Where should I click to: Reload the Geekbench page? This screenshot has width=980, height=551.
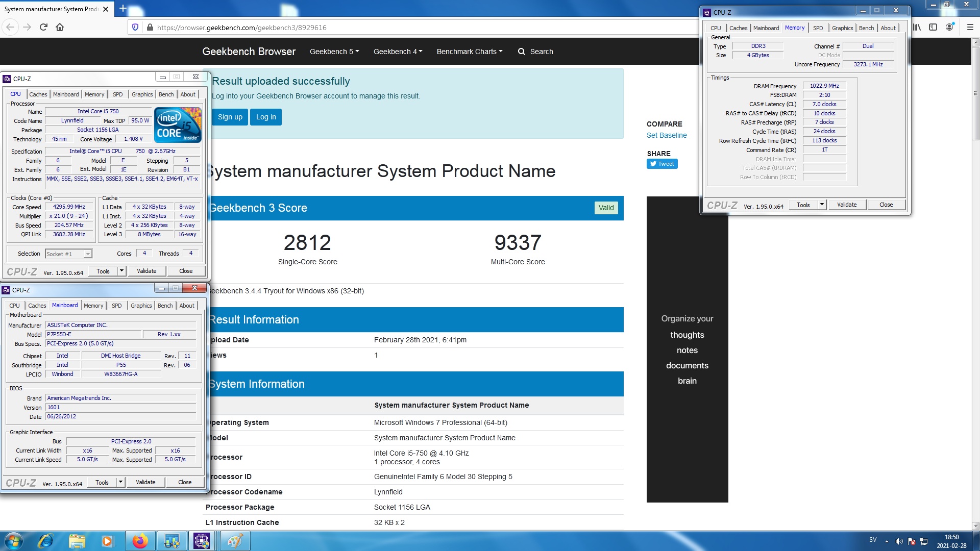click(x=43, y=28)
